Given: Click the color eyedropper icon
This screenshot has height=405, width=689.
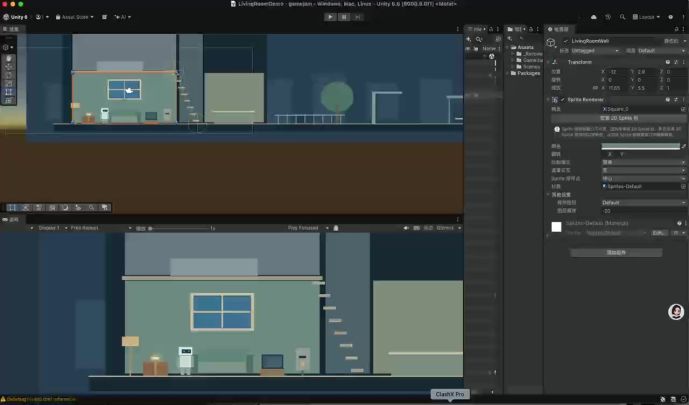Looking at the screenshot, I should [x=683, y=146].
